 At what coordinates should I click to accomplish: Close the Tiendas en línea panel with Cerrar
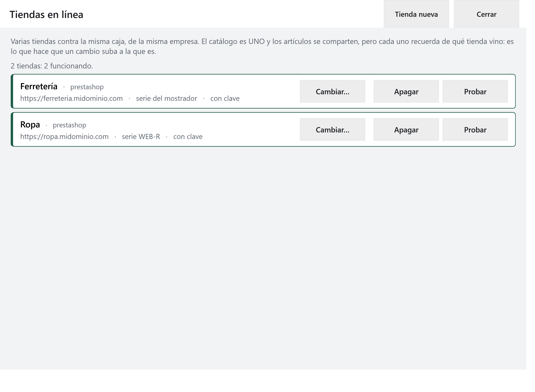(x=486, y=14)
